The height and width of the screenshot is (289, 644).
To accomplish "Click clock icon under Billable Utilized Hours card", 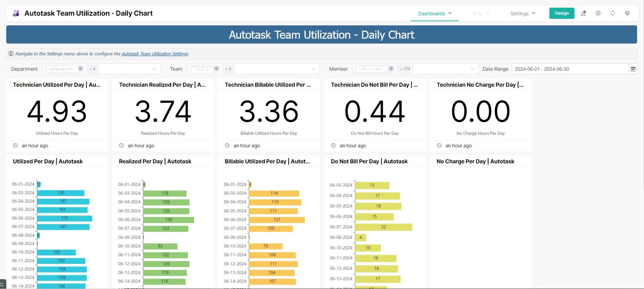I will (x=227, y=146).
